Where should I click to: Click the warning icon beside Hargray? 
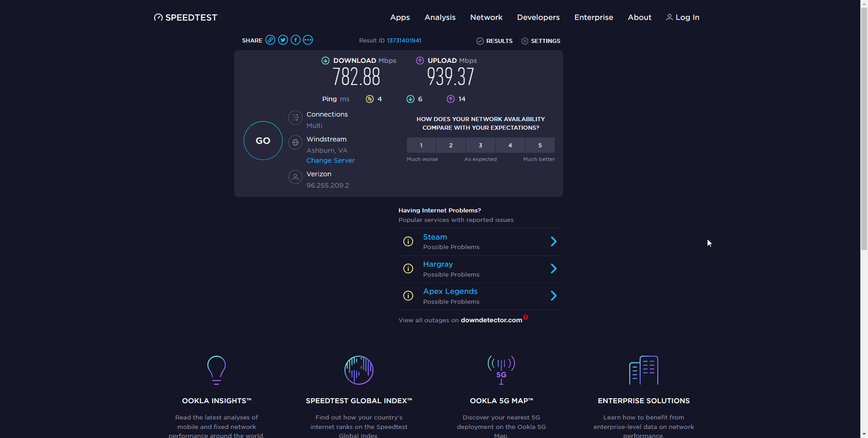(x=408, y=268)
